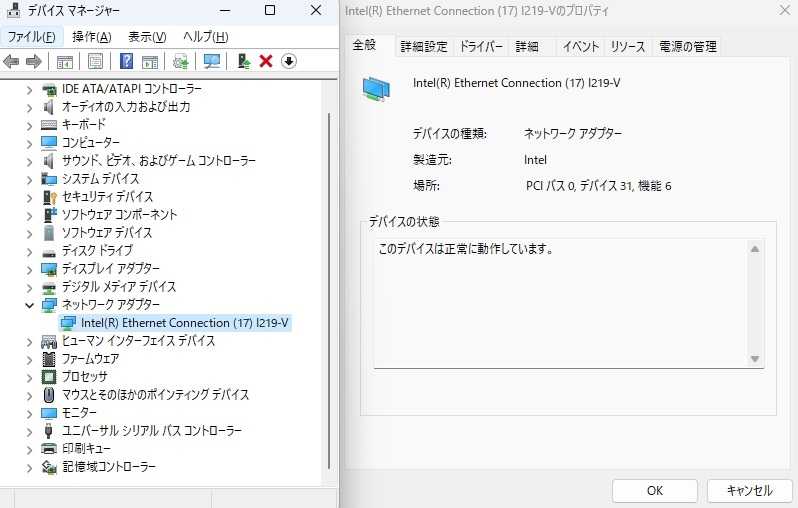
Task: Click the update device driver toolbar icon
Action: click(x=244, y=62)
